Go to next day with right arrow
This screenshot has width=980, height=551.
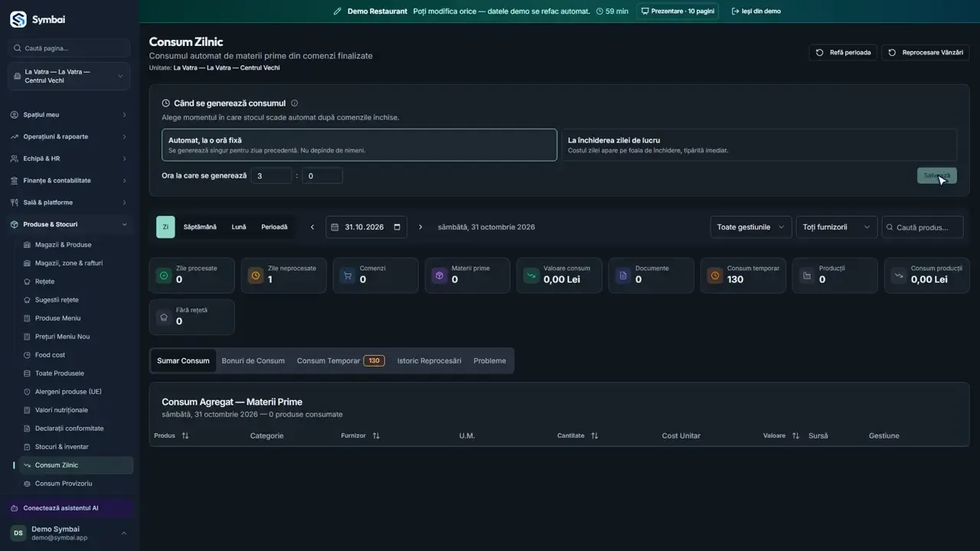click(x=420, y=227)
